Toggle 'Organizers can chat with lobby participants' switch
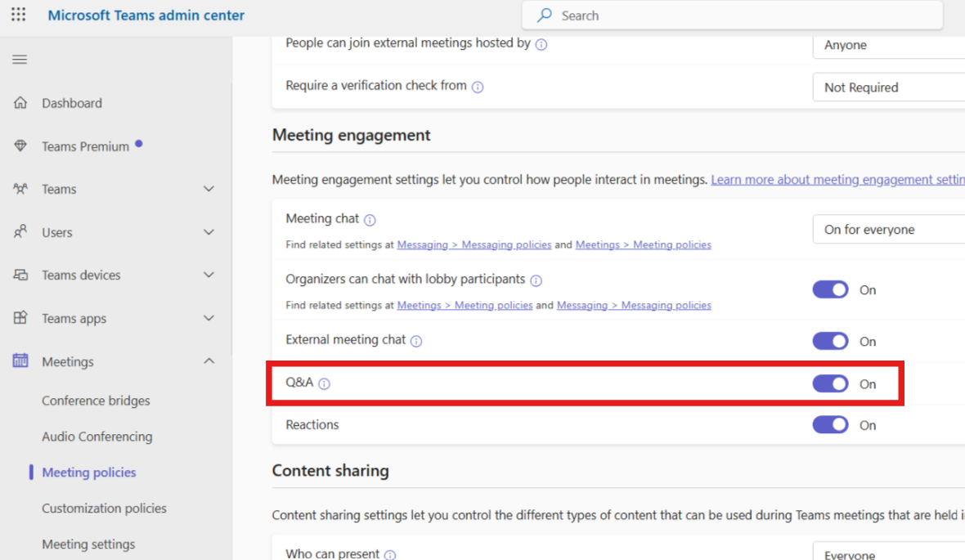Viewport: 965px width, 560px height. tap(830, 290)
